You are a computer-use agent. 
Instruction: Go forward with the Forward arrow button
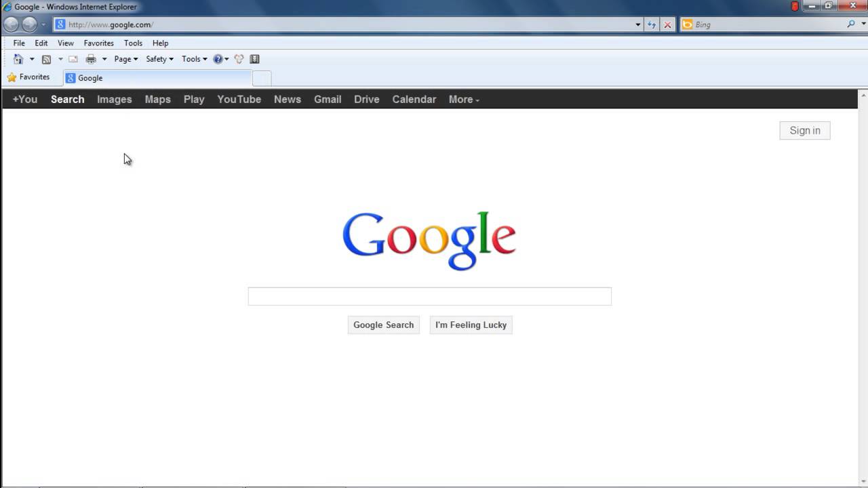coord(29,25)
